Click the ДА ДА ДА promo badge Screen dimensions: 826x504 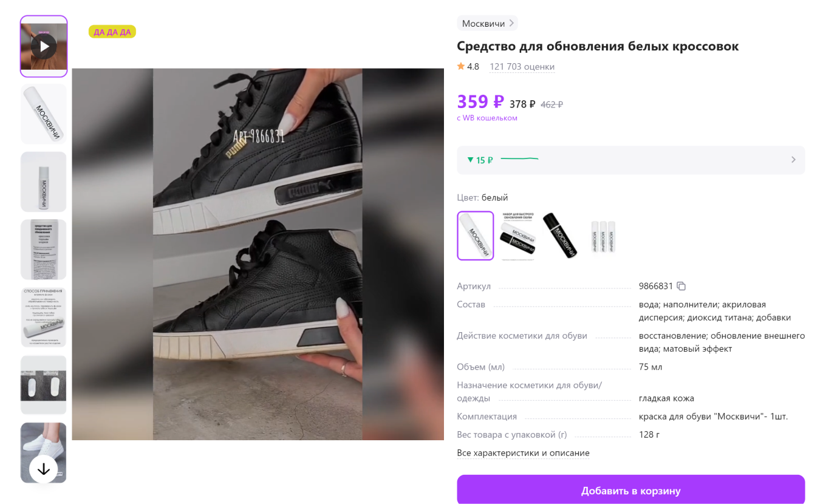[x=112, y=32]
